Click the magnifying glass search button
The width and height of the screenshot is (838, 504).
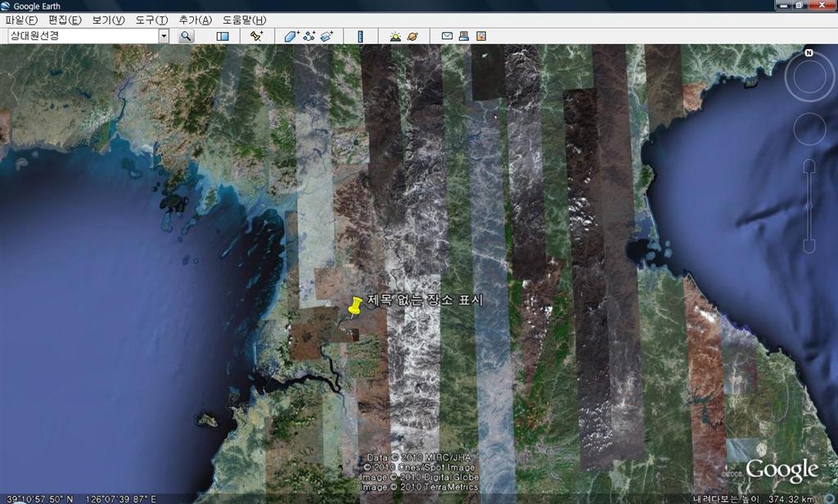186,36
